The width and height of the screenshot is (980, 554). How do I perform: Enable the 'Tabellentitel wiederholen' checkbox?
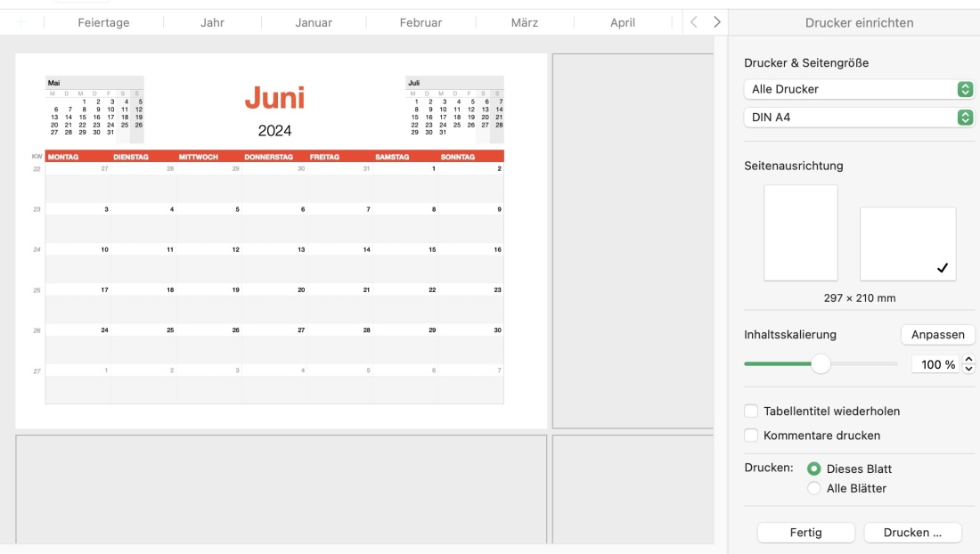pos(751,411)
